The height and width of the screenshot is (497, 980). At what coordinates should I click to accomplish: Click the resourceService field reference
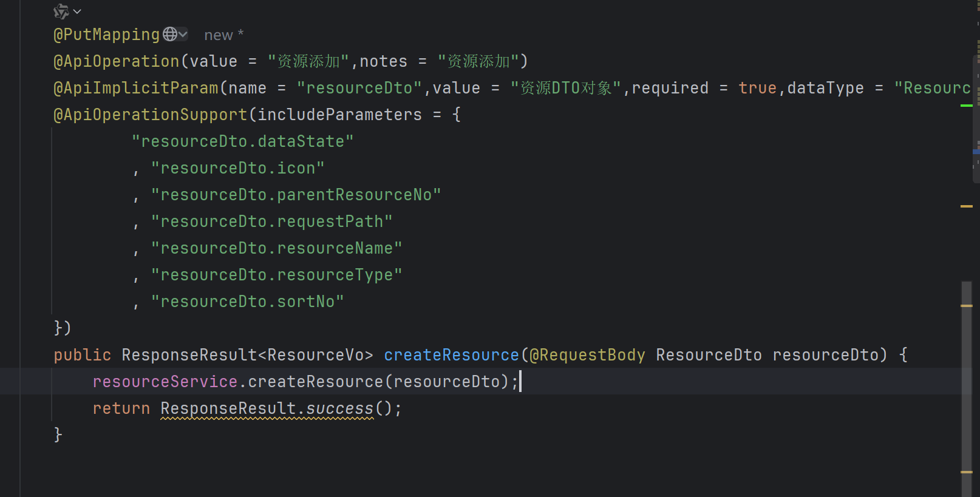tap(165, 382)
